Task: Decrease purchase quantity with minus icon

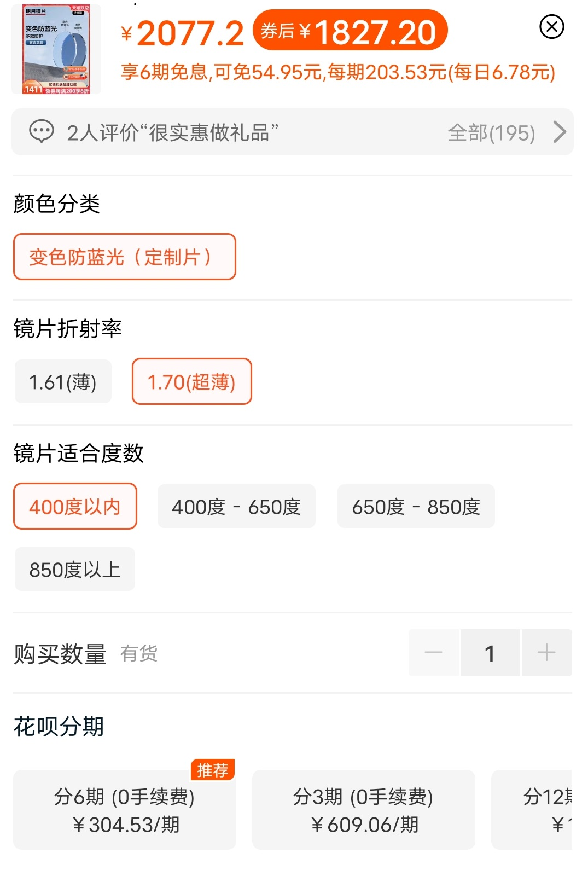Action: [x=433, y=653]
